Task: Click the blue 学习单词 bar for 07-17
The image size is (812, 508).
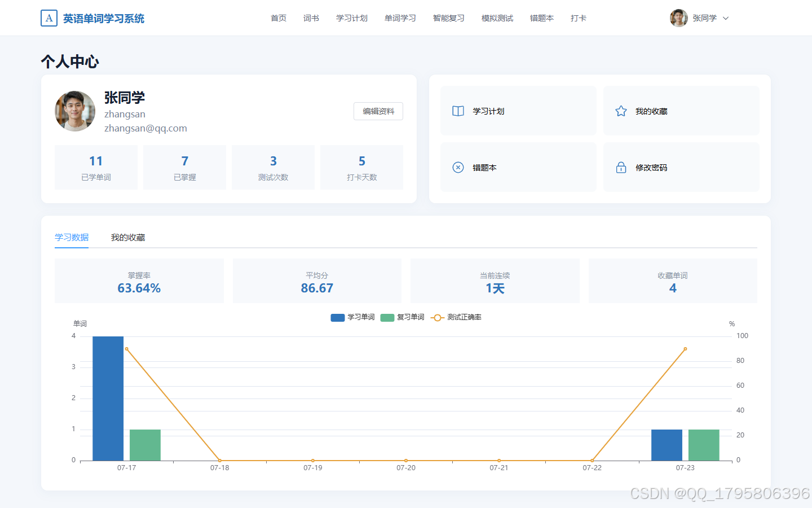Action: 108,398
